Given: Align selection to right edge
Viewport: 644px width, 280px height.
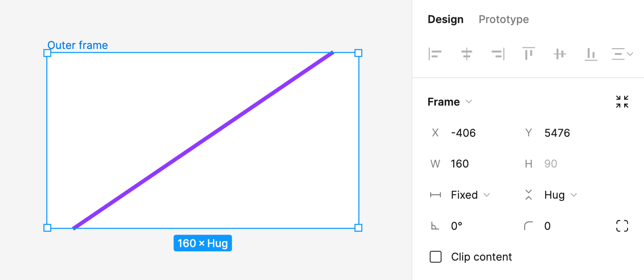Looking at the screenshot, I should tap(497, 54).
